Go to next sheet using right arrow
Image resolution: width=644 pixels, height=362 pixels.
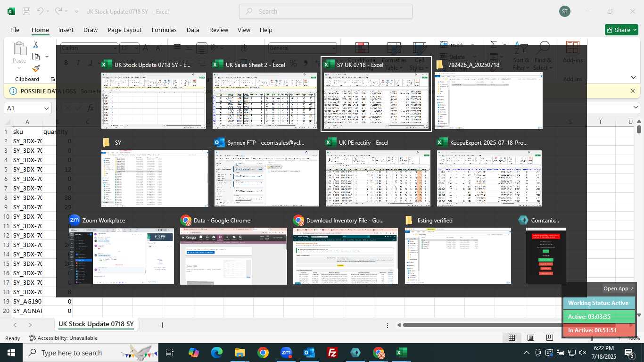30,325
